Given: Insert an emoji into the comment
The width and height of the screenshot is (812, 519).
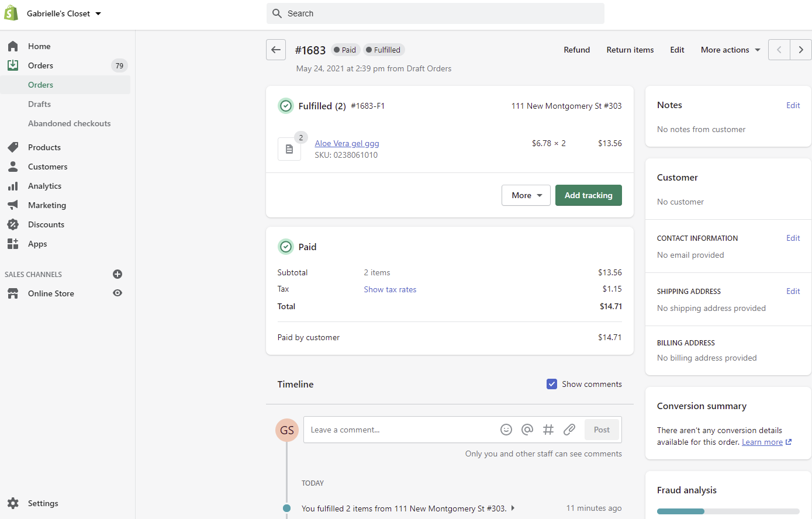Looking at the screenshot, I should tap(506, 430).
